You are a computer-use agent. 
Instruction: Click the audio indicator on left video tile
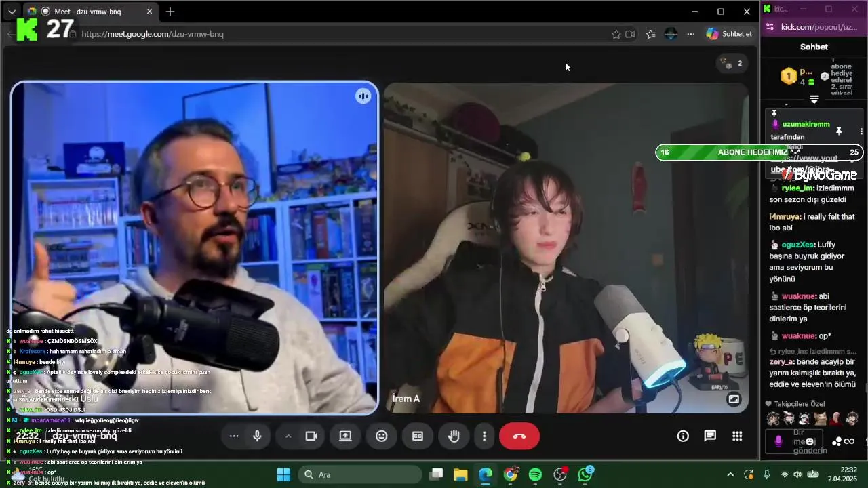coord(363,96)
